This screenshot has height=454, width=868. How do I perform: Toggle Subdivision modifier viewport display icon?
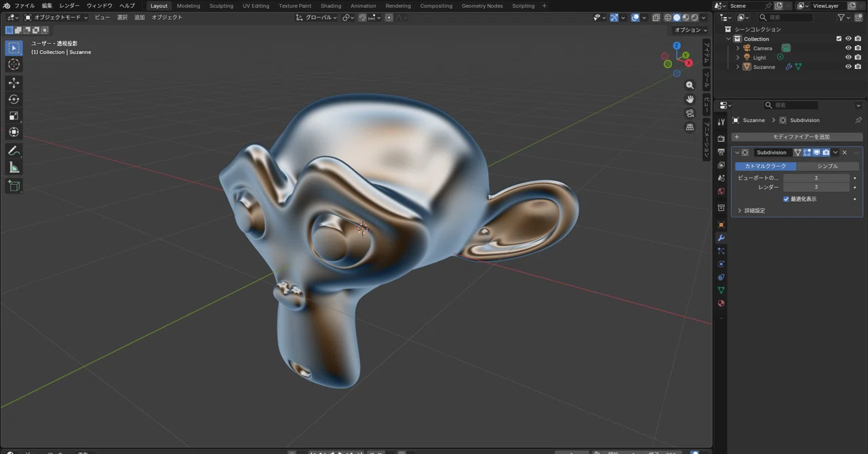(x=816, y=152)
